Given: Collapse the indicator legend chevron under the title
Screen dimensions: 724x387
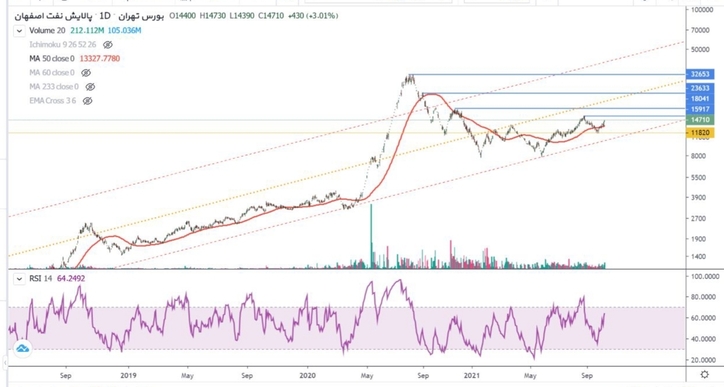Looking at the screenshot, I should [x=19, y=31].
